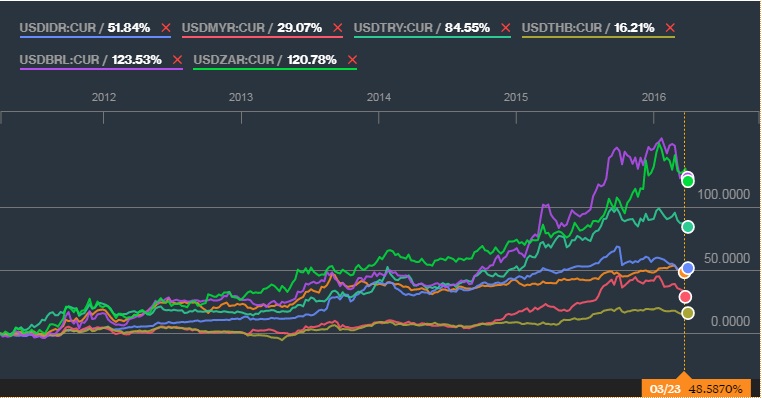Click the 100.0000 y-axis label
The image size is (762, 398).
[723, 194]
